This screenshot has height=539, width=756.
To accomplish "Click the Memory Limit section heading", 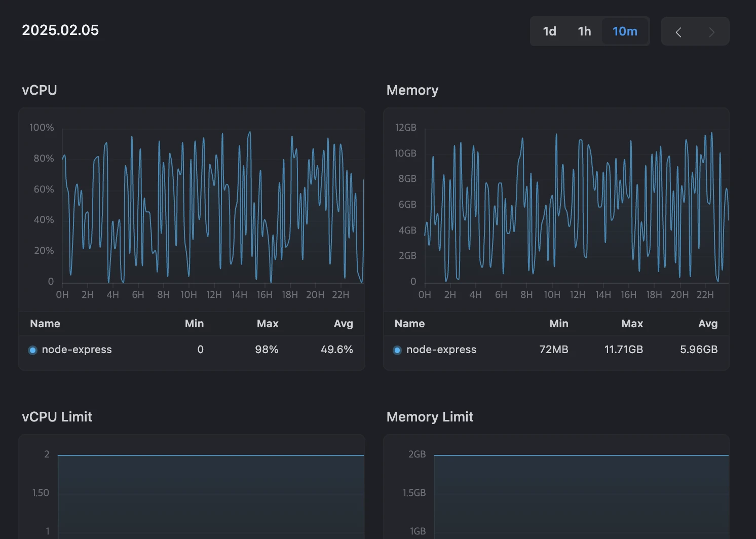I will click(430, 416).
